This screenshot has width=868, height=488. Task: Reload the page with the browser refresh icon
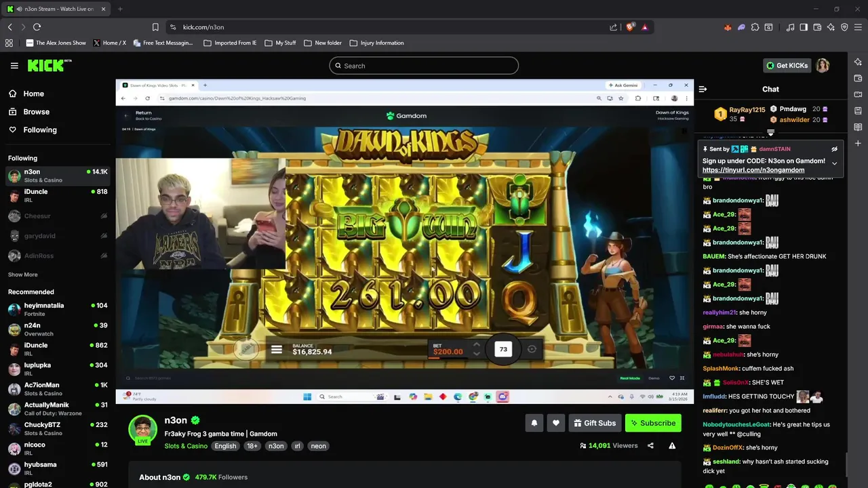pyautogui.click(x=37, y=27)
